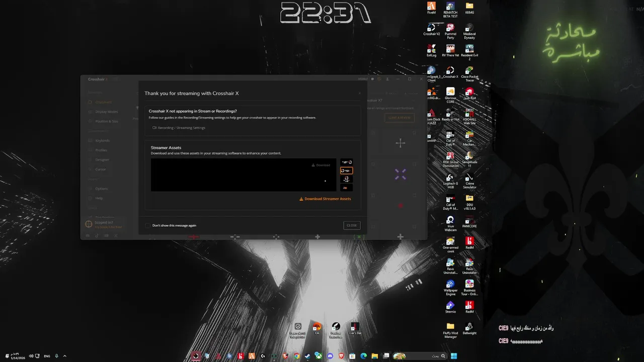Image resolution: width=644 pixels, height=362 pixels.
Task: Click the Leave a Review button
Action: [399, 118]
